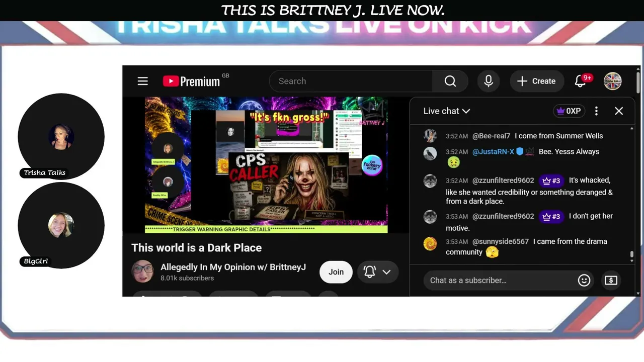Click the search magnifier button

pyautogui.click(x=450, y=81)
